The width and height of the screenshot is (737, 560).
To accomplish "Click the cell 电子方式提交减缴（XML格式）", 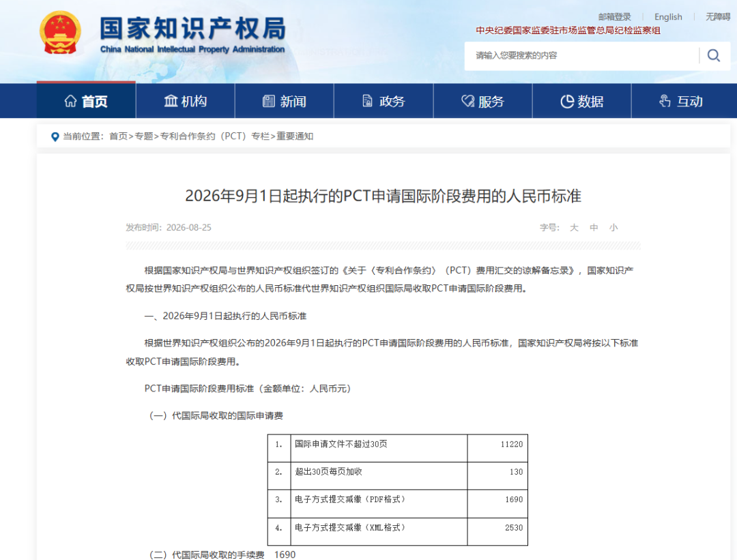I will click(x=349, y=527).
